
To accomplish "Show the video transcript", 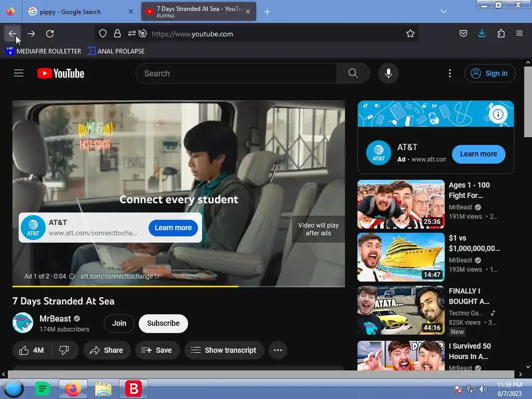I will point(224,350).
